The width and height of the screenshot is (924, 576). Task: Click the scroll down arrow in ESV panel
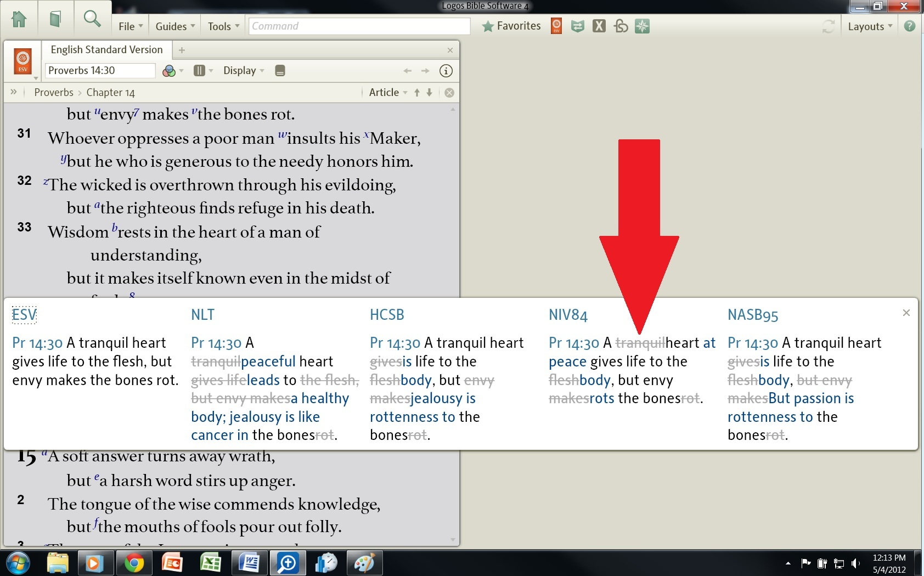coord(453,540)
